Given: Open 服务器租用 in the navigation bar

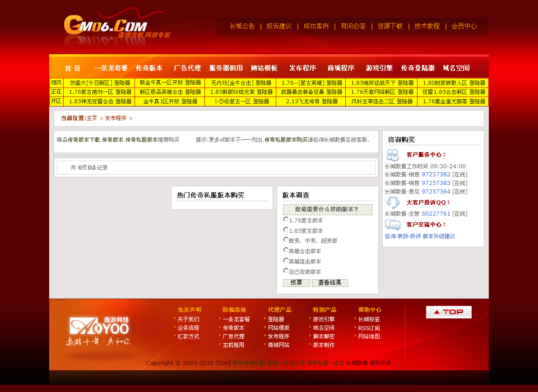Looking at the screenshot, I should pyautogui.click(x=226, y=68).
